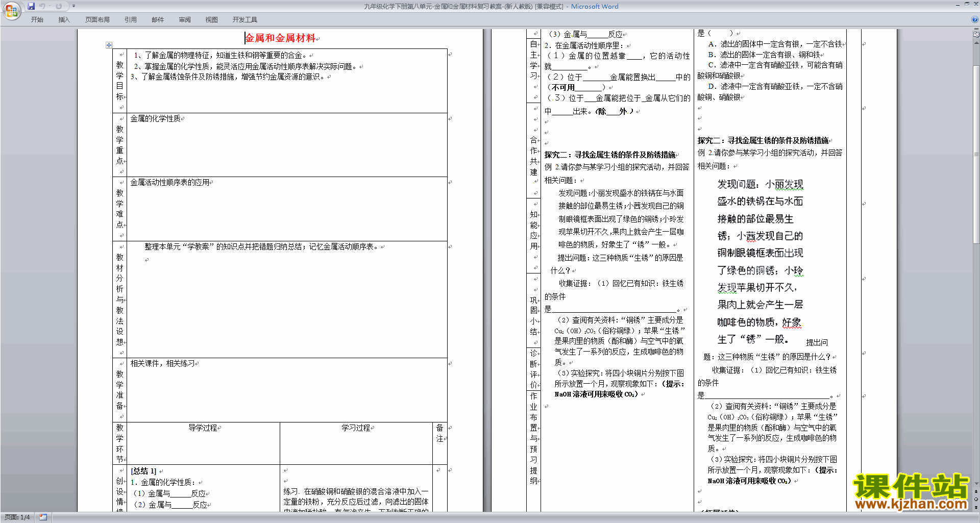
Task: Click option B. 滤出的固体一定含有银、铜和铁
Action: [764, 55]
